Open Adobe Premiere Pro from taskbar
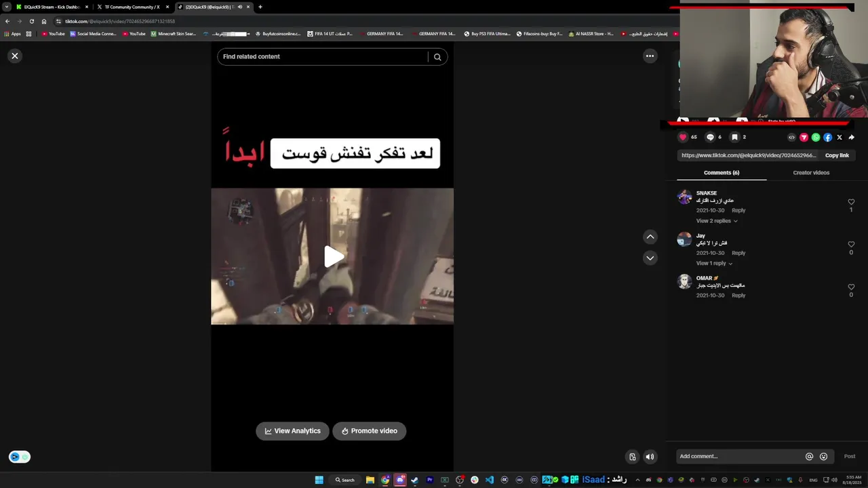868x488 pixels. tap(429, 480)
